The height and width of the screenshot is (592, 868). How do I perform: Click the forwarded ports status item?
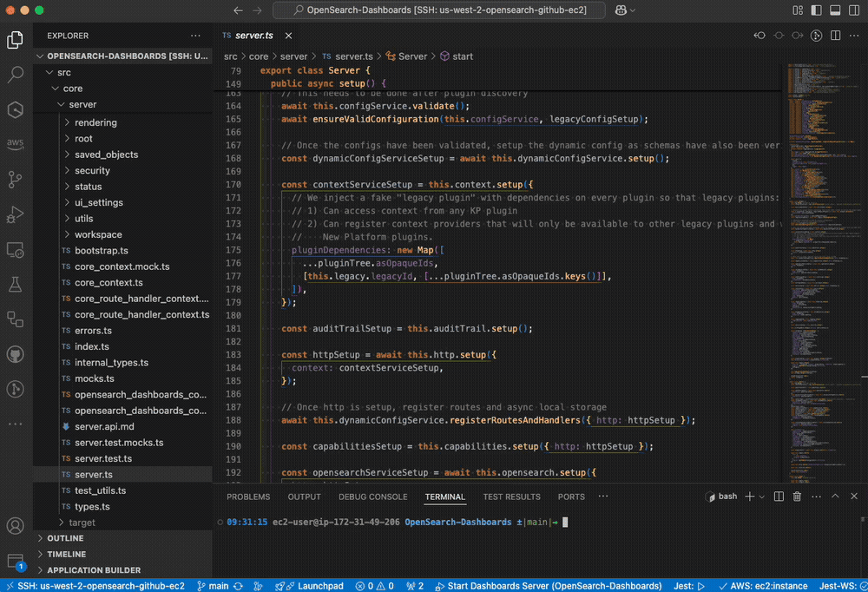[x=415, y=586]
